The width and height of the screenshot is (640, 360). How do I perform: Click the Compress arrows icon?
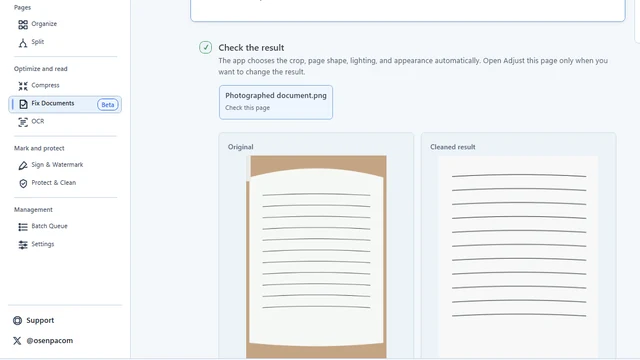(23, 86)
